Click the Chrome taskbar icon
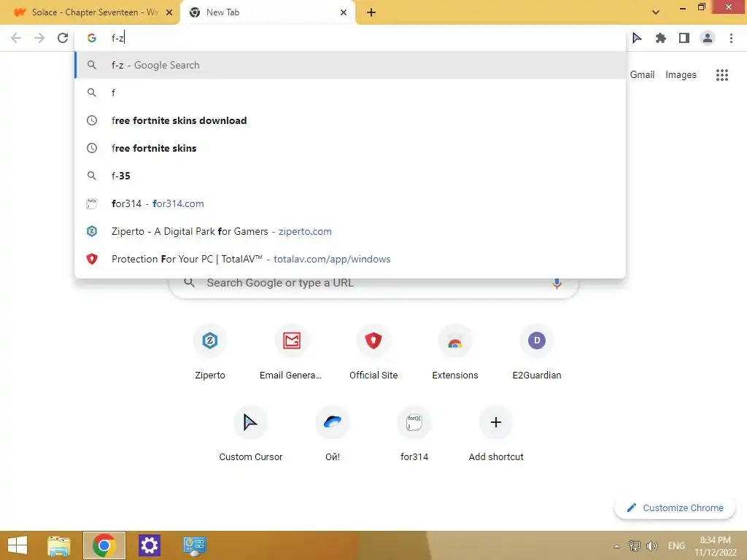Viewport: 747px width, 560px height. tap(104, 545)
